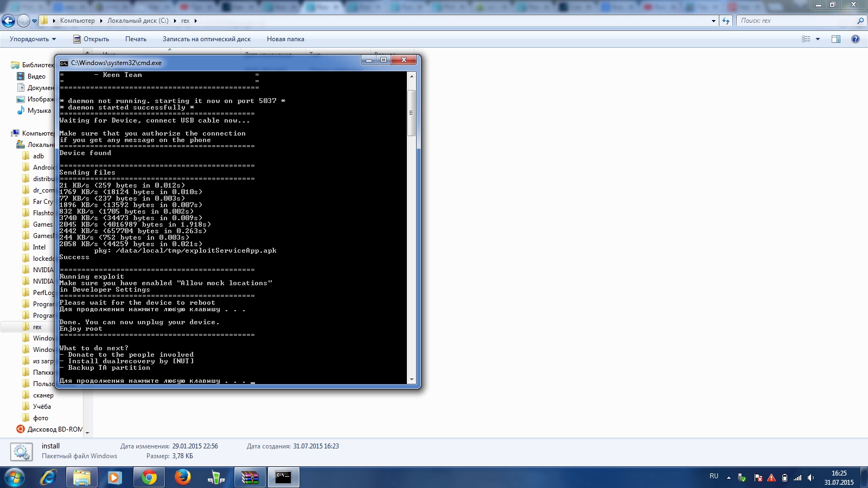Open address bar history dropdown
Image resolution: width=868 pixels, height=488 pixels.
[x=713, y=21]
